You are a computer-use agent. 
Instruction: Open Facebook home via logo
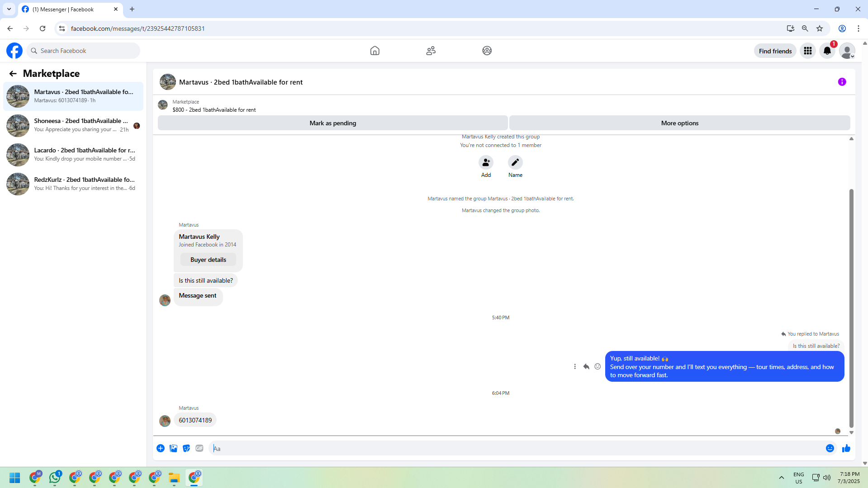[x=14, y=51]
